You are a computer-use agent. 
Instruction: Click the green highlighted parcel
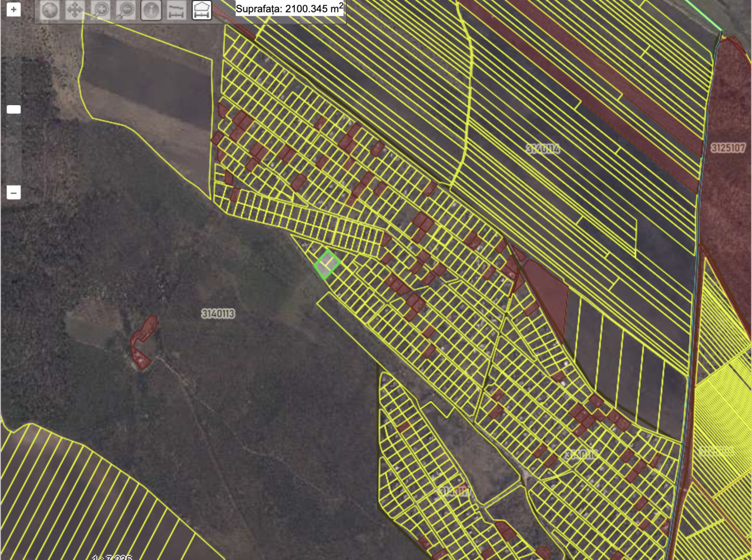(x=327, y=264)
